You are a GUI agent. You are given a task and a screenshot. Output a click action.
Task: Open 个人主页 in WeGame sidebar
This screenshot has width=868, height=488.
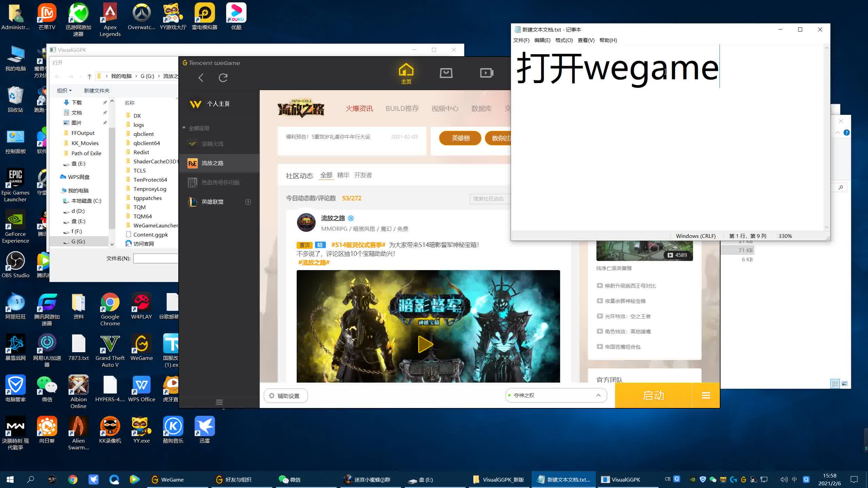218,104
